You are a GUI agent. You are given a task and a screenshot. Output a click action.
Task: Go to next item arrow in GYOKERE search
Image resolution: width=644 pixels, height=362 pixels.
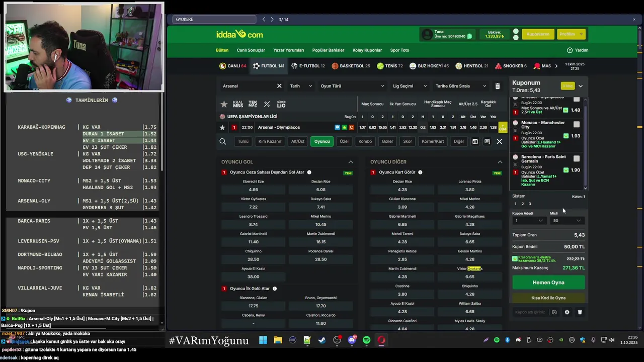(272, 19)
